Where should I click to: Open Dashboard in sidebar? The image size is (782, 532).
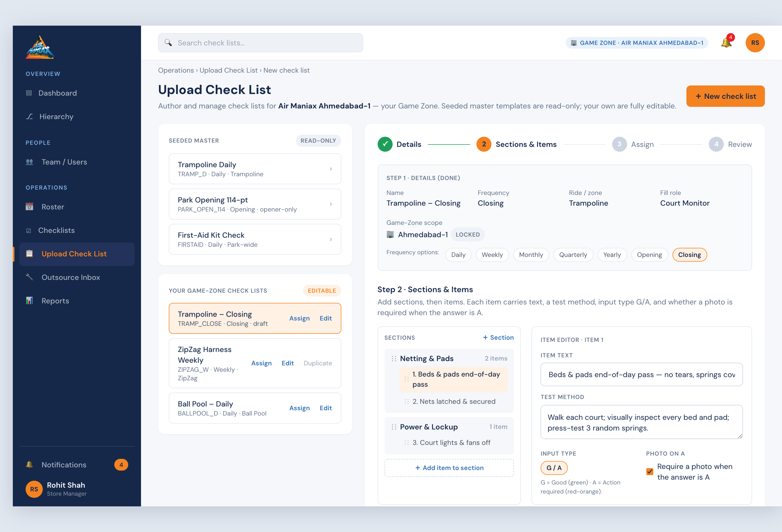click(77, 93)
